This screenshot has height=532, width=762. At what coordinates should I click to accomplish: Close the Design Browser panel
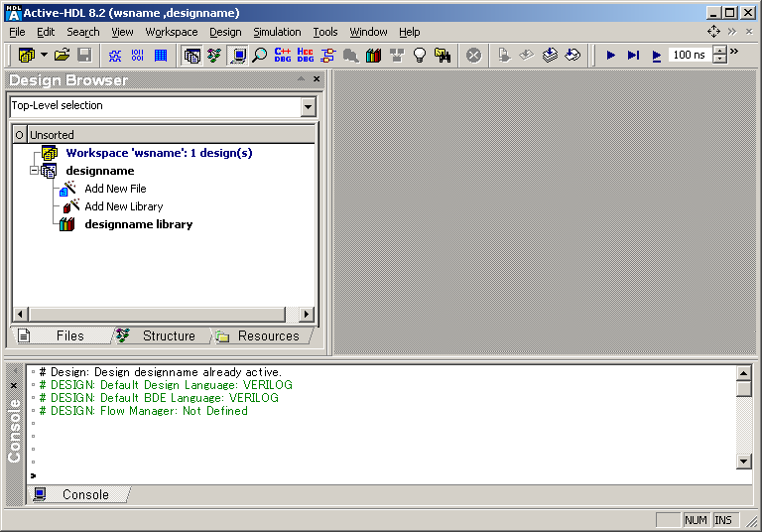pyautogui.click(x=317, y=78)
